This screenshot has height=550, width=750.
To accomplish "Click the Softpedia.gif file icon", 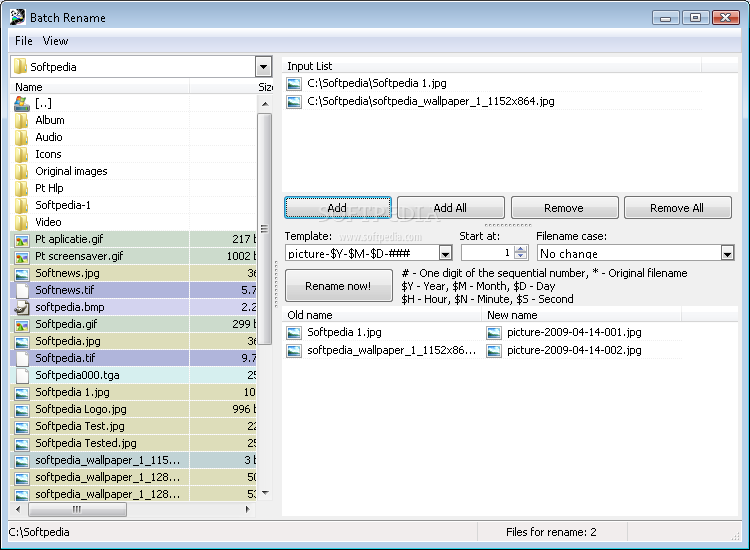I will tap(22, 325).
